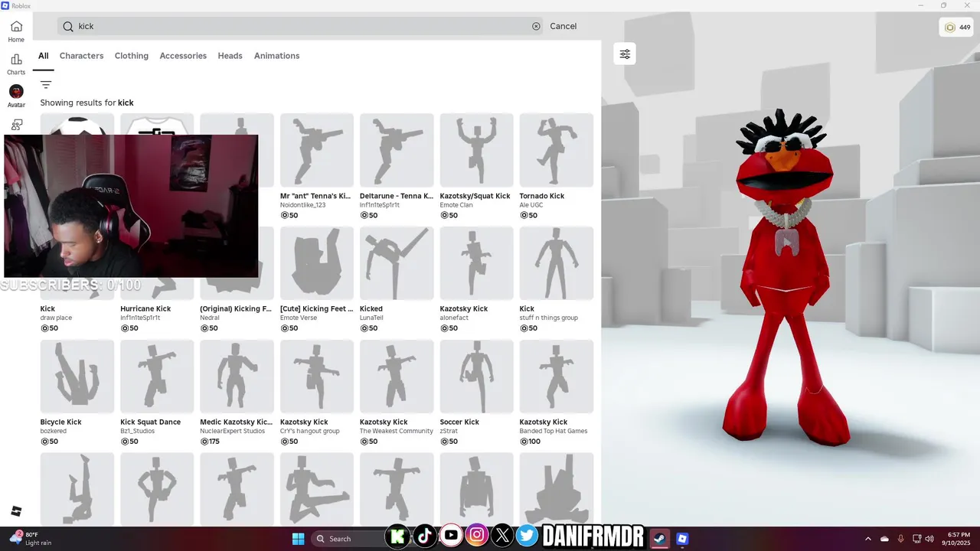Click the 175 Robux price label
This screenshot has height=551, width=980.
pyautogui.click(x=210, y=442)
